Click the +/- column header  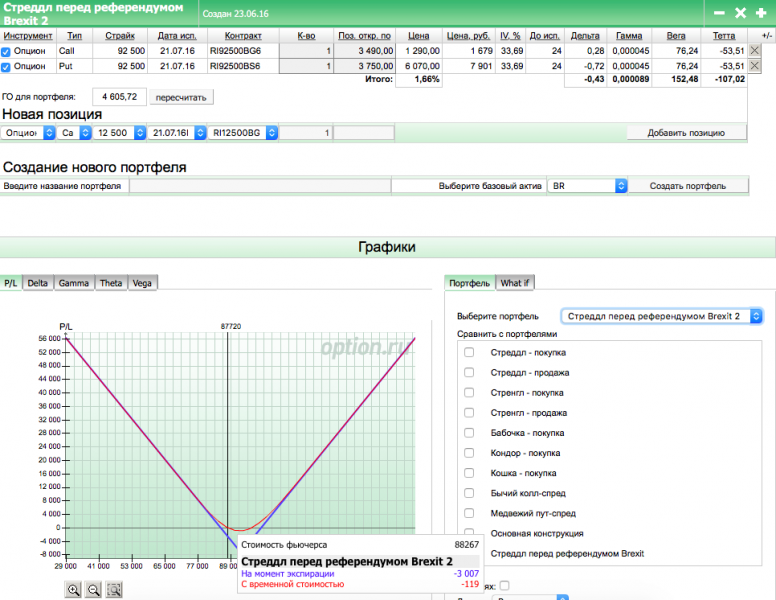click(x=767, y=36)
